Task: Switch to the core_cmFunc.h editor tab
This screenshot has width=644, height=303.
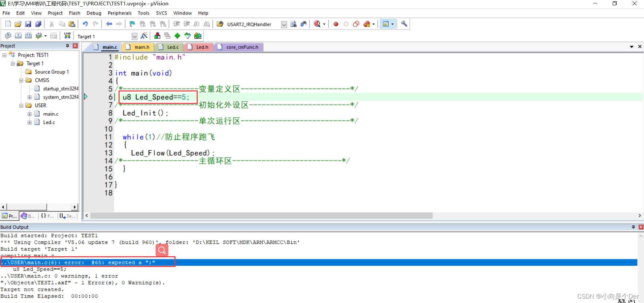Action: (x=238, y=47)
